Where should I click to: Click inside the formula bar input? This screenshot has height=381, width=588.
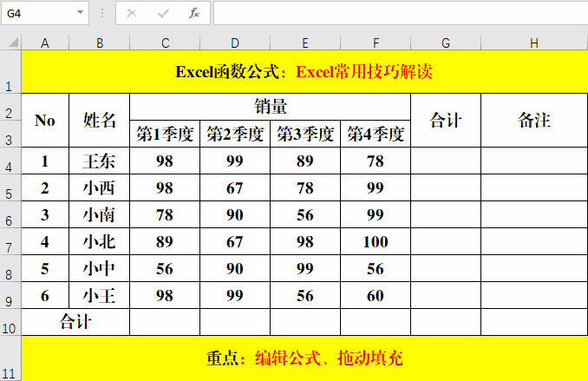click(401, 13)
